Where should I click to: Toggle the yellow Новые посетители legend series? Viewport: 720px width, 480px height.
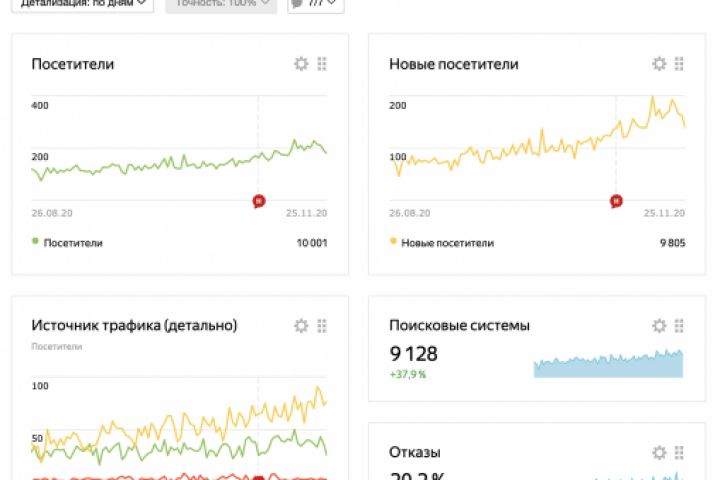(x=442, y=243)
